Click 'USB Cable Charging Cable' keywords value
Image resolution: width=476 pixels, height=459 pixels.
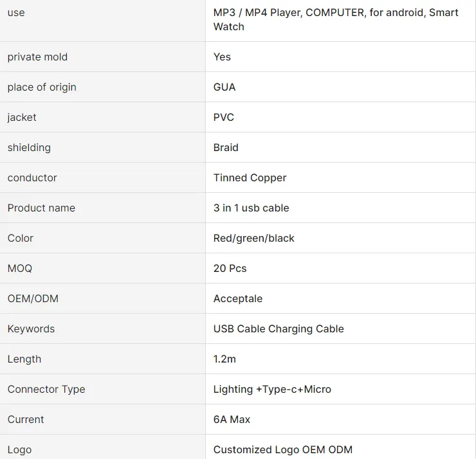[x=279, y=328]
